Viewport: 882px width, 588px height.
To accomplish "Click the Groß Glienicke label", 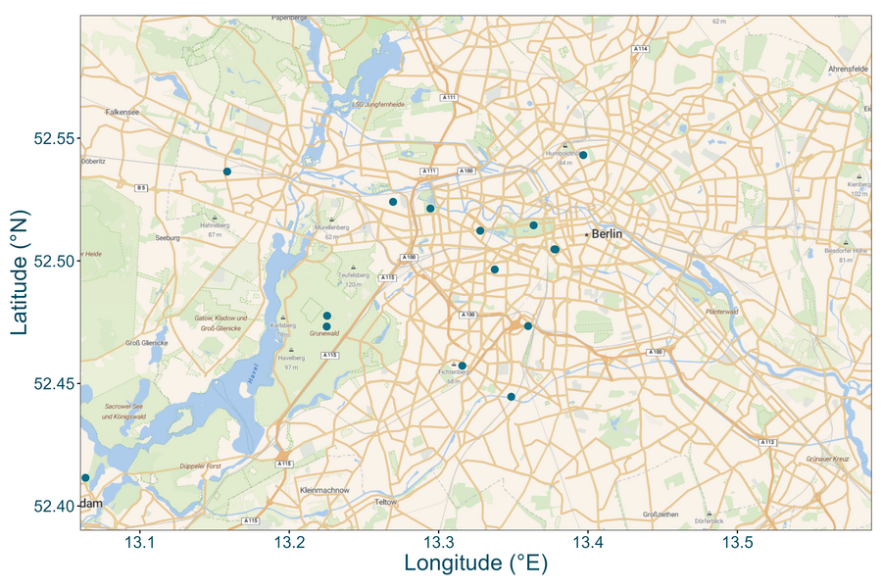I will 146,343.
